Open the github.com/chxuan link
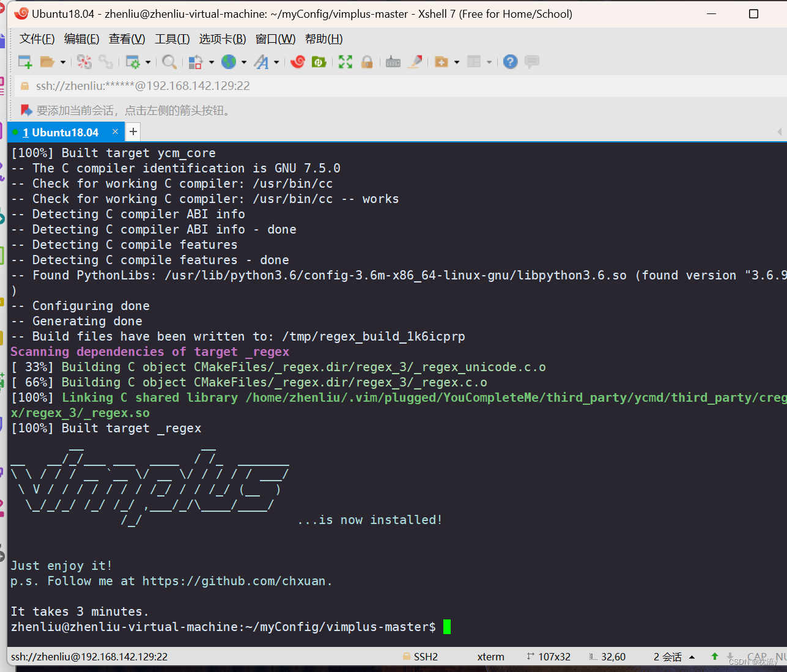Screen dimensions: 787x672 coord(232,581)
